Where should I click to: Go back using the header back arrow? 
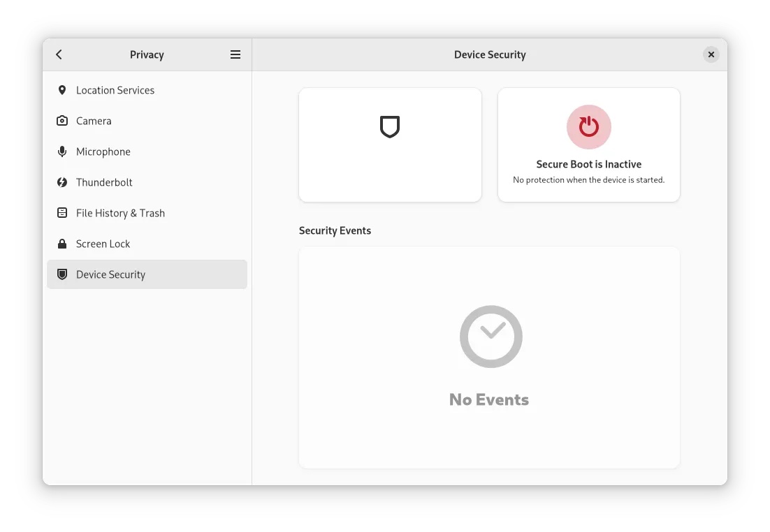[x=59, y=54]
